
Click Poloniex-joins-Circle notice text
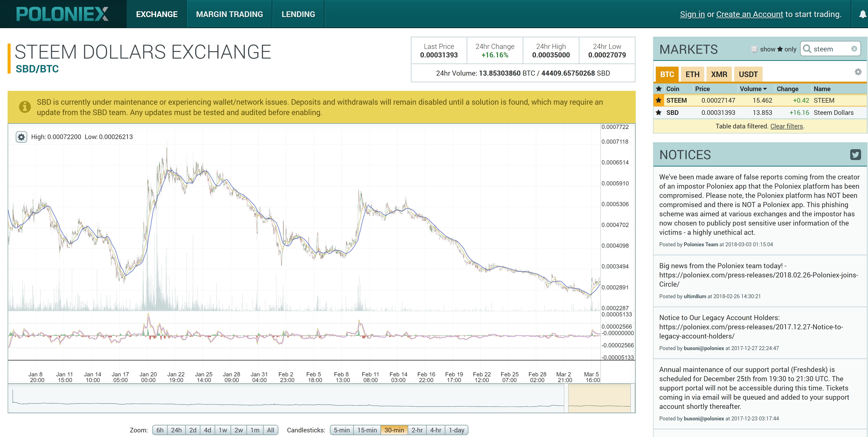[x=758, y=275]
